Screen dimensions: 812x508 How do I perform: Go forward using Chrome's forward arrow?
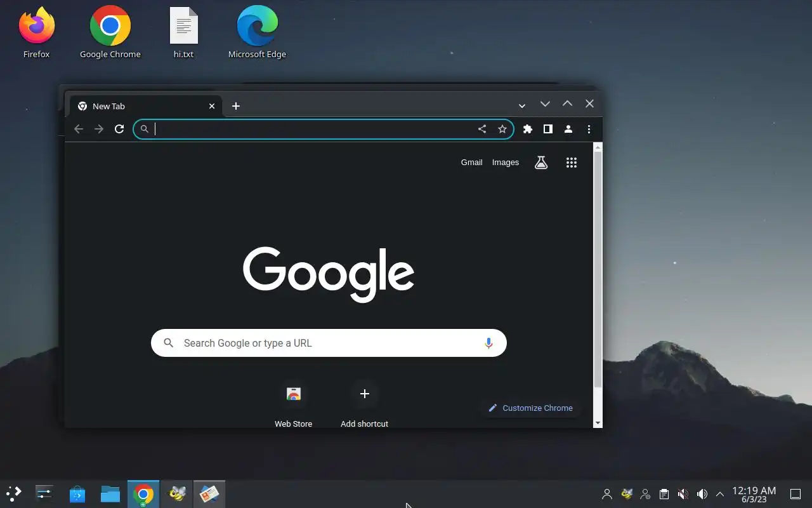pos(99,129)
